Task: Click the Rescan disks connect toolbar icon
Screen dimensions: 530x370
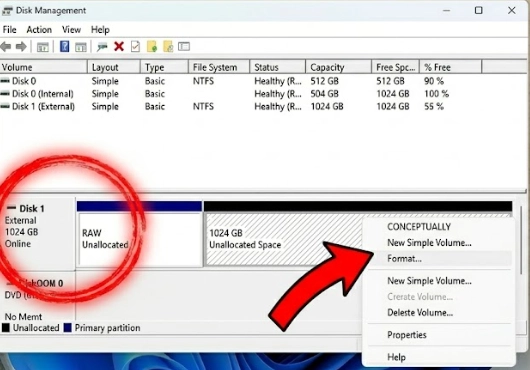Action: (x=102, y=47)
